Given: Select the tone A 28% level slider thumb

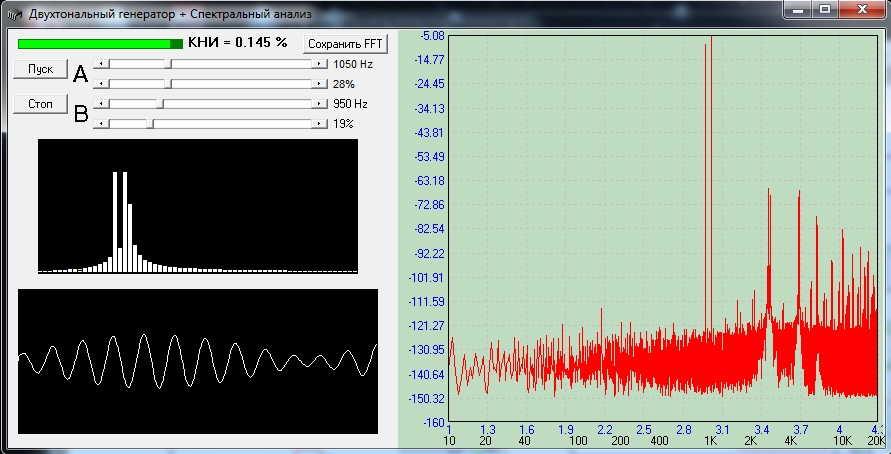Looking at the screenshot, I should (x=166, y=84).
